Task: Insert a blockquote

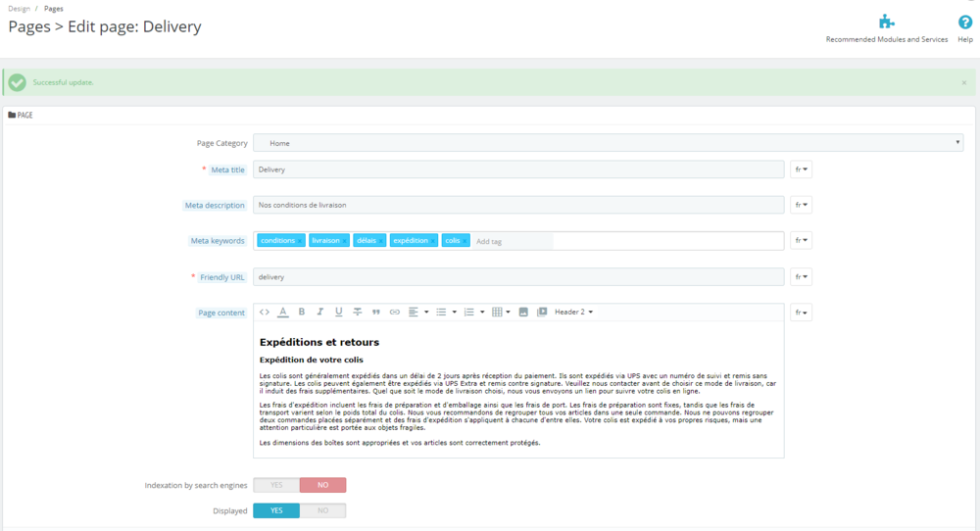Action: coord(376,313)
